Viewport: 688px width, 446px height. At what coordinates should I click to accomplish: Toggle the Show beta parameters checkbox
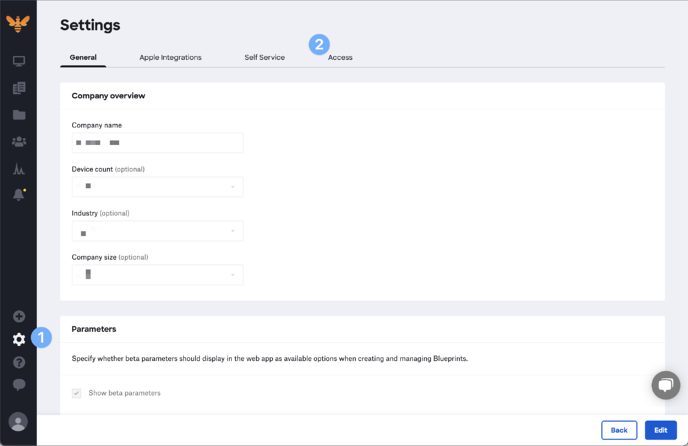(76, 393)
